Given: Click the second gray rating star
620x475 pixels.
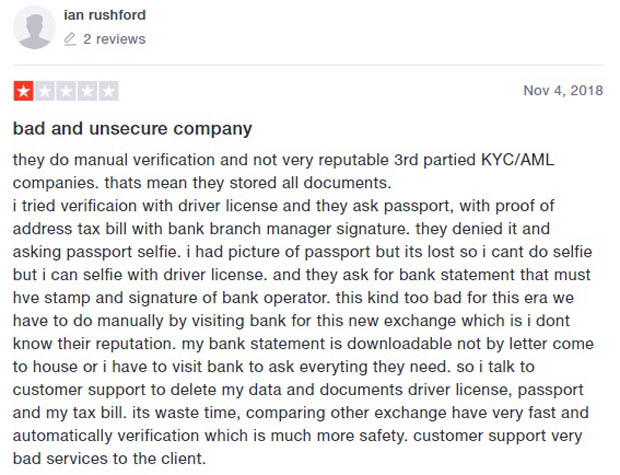Looking at the screenshot, I should pos(44,91).
